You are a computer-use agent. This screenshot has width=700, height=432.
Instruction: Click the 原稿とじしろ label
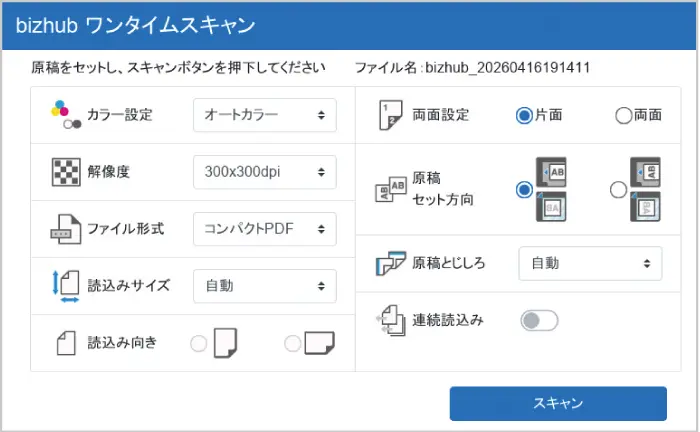[449, 263]
